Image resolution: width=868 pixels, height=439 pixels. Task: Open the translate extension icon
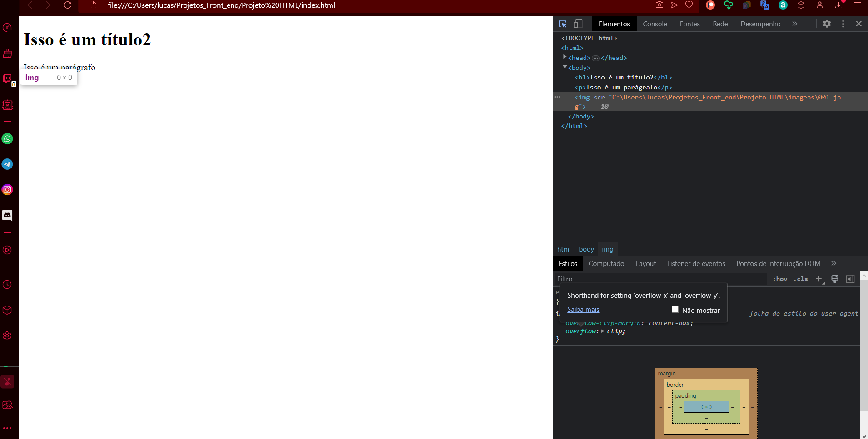pos(765,5)
